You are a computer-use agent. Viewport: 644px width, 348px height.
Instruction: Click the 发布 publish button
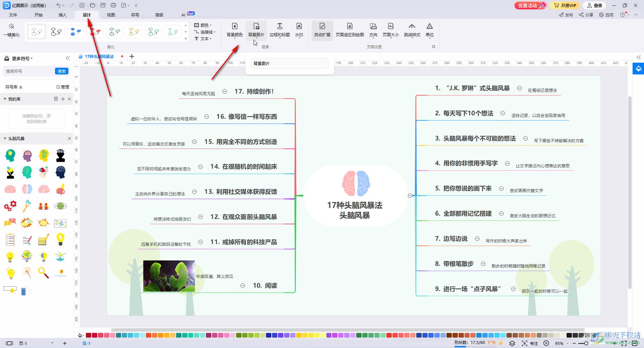click(566, 15)
